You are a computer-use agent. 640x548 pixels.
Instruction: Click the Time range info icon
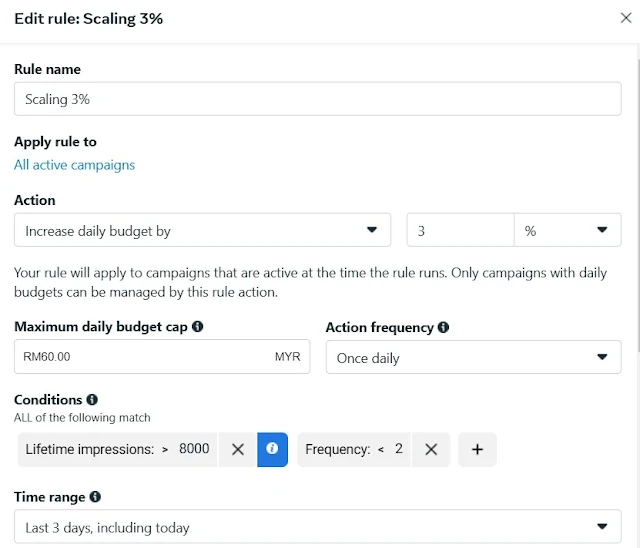click(96, 497)
